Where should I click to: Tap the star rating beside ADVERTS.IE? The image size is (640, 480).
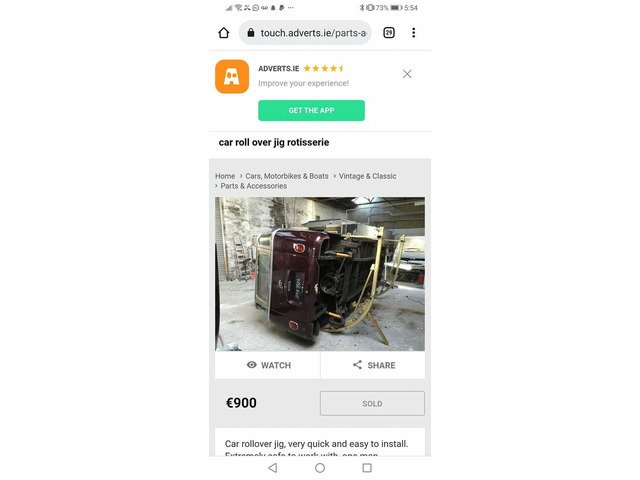324,69
